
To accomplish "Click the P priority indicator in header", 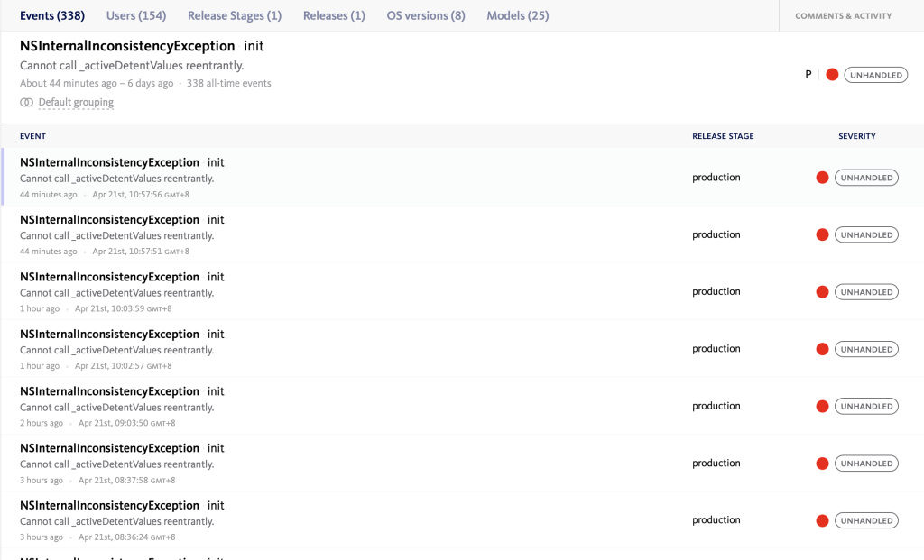I will click(808, 75).
